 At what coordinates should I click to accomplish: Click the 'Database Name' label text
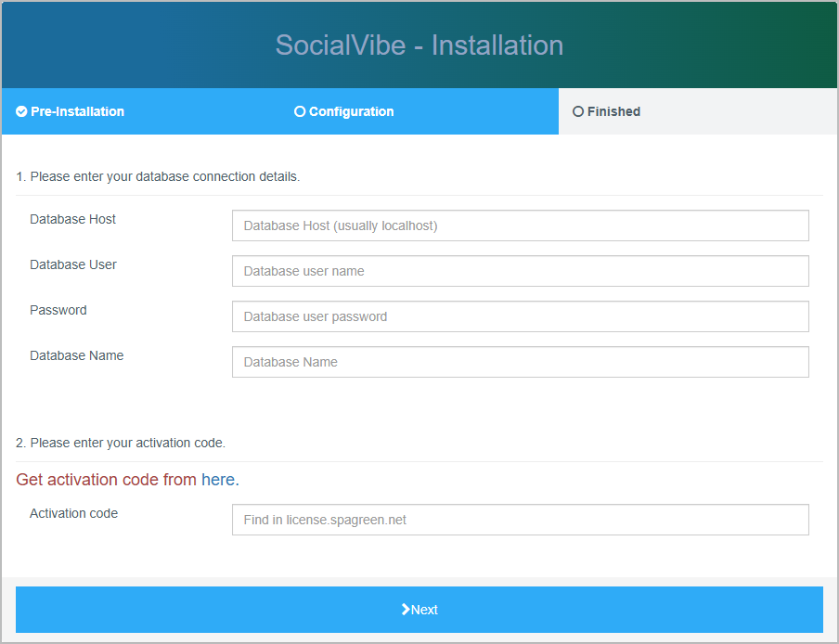point(76,355)
